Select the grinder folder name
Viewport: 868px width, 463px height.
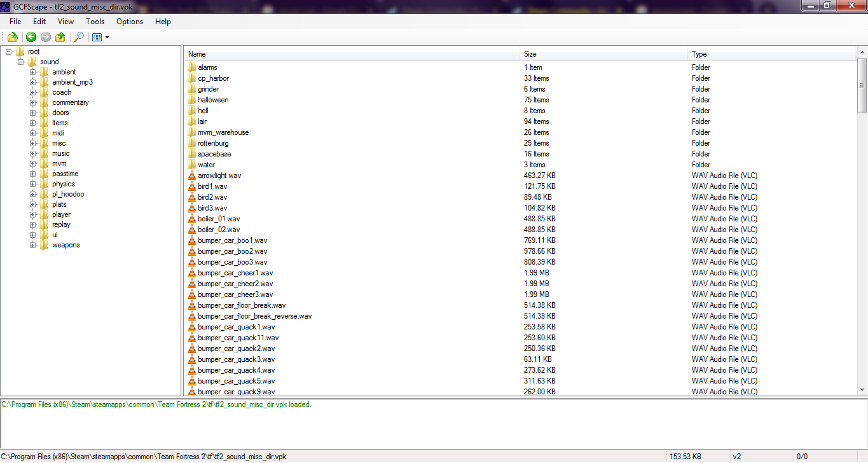[208, 89]
